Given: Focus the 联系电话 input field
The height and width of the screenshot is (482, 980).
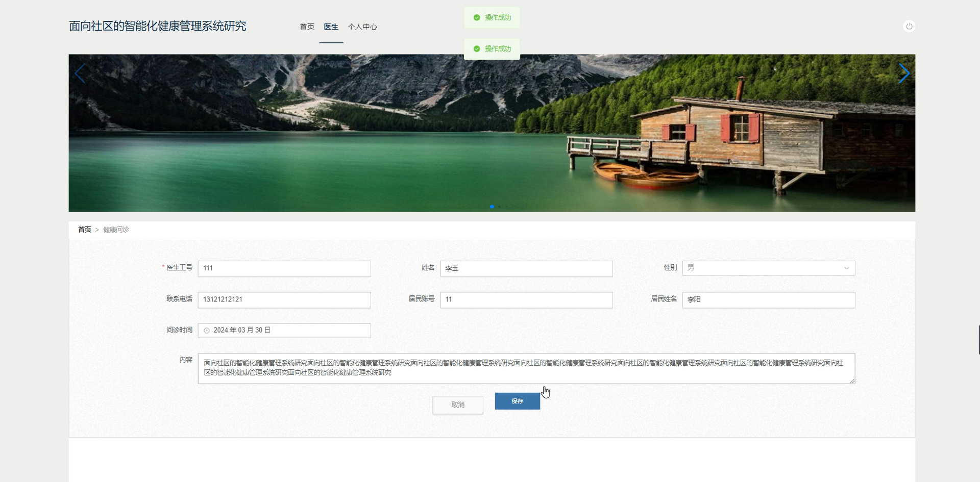Looking at the screenshot, I should [284, 300].
